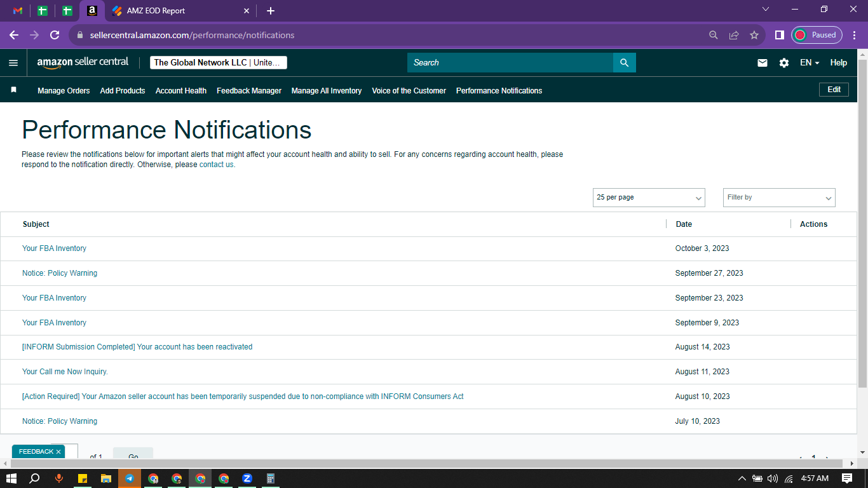Expand the 25 per page dropdown
The image size is (868, 488).
tap(649, 198)
